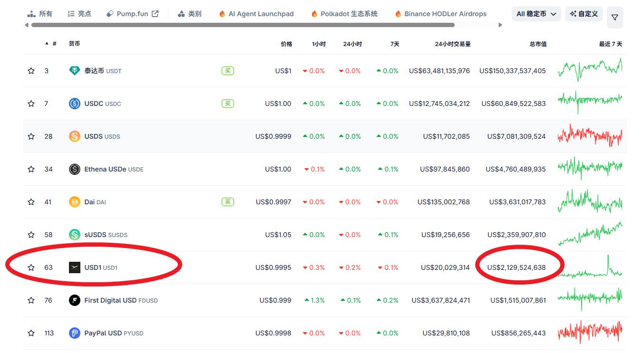This screenshot has width=644, height=353.
Task: Open the 自定义 customize button
Action: [x=584, y=14]
